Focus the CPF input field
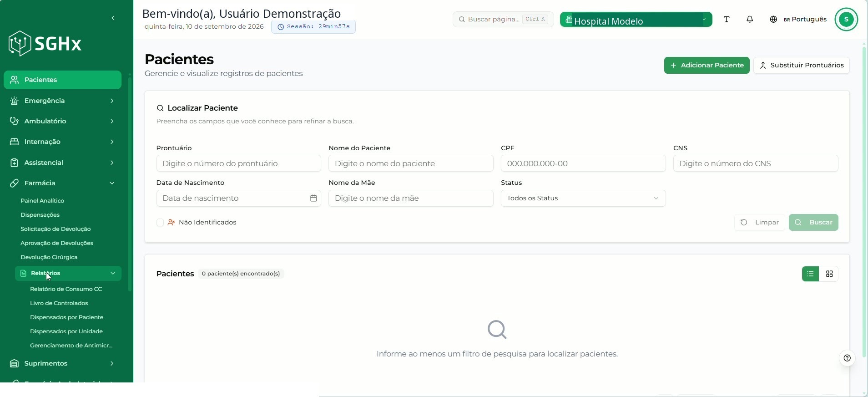868x397 pixels. point(583,163)
